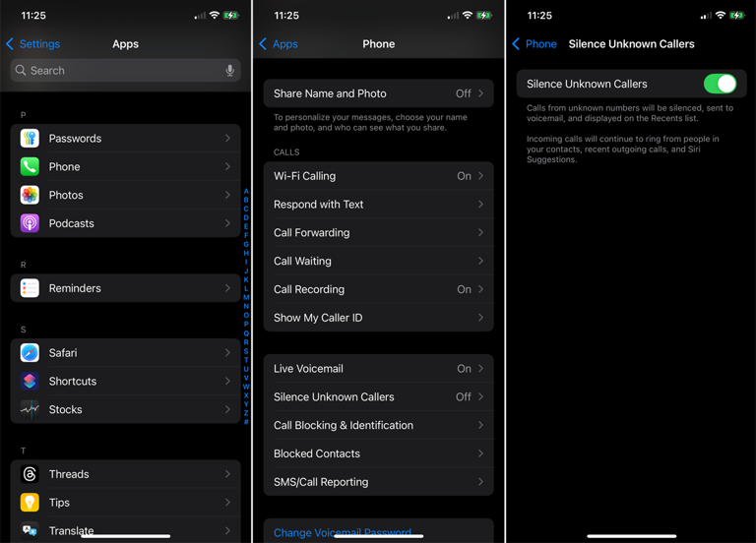This screenshot has height=543, width=756.
Task: Open the purple Podcasts icon
Action: [30, 223]
